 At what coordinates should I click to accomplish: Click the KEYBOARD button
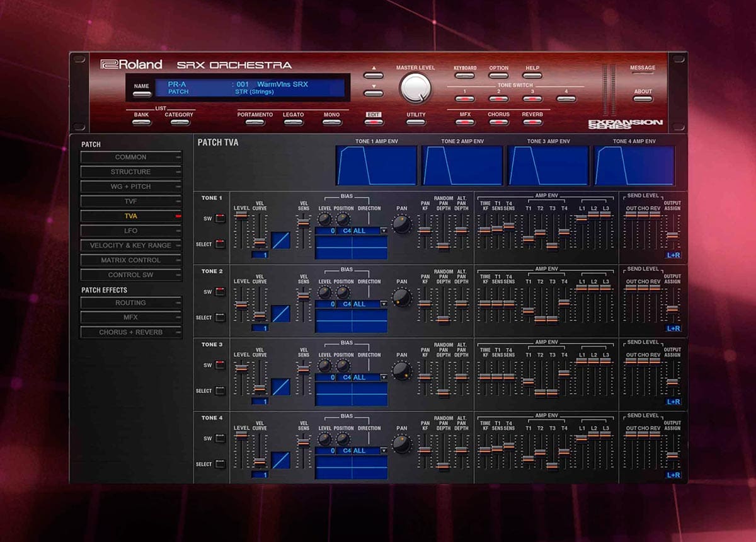[465, 75]
